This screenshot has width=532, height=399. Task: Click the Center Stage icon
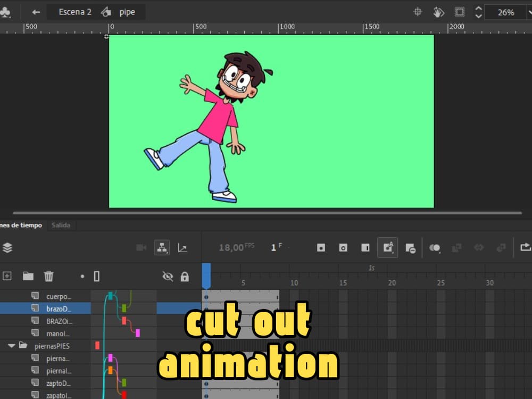pyautogui.click(x=418, y=12)
